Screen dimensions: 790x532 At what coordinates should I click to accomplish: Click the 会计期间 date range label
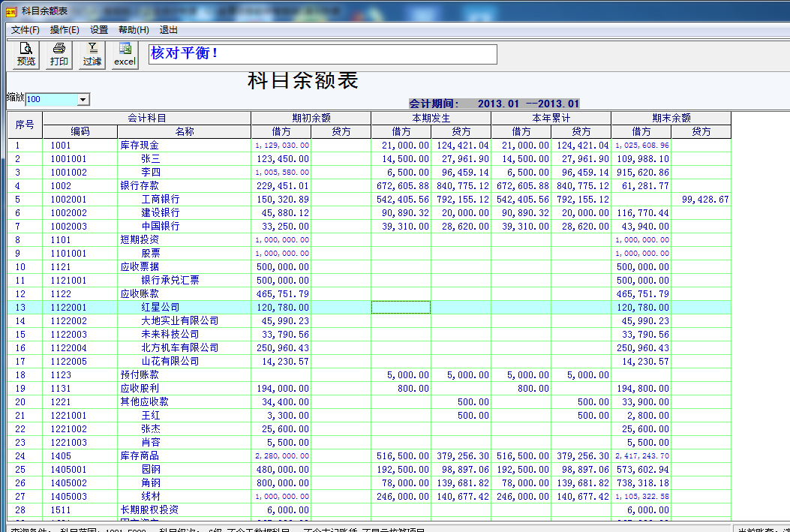(x=494, y=104)
